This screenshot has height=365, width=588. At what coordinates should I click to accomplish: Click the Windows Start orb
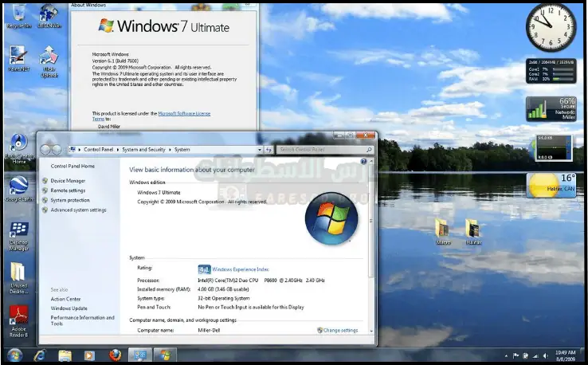(x=14, y=355)
